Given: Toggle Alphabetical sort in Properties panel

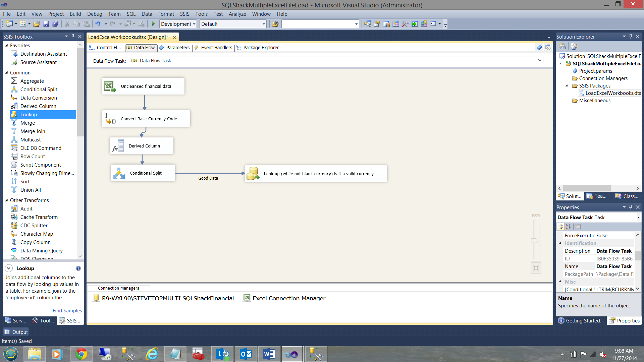Looking at the screenshot, I should pos(568,227).
